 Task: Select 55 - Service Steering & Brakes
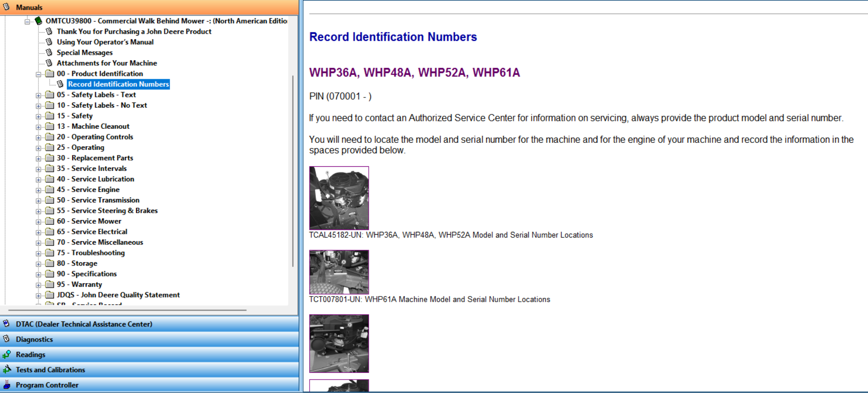(107, 210)
